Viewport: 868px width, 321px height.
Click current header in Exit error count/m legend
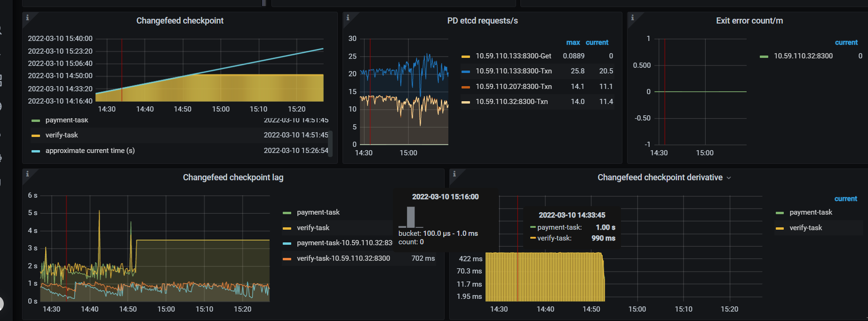tap(846, 42)
